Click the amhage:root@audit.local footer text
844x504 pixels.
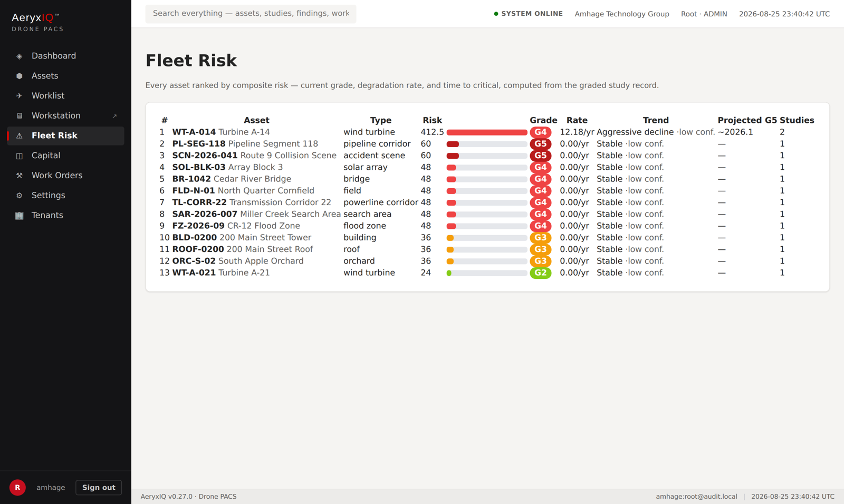(696, 497)
